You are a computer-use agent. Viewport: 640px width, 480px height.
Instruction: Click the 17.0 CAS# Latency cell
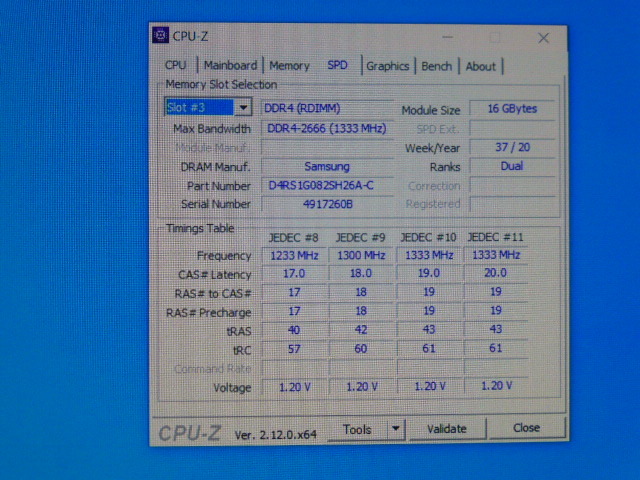[294, 273]
